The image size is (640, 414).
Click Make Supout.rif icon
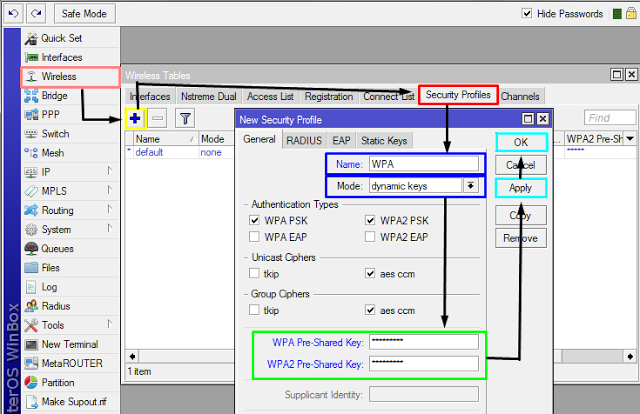(31, 402)
